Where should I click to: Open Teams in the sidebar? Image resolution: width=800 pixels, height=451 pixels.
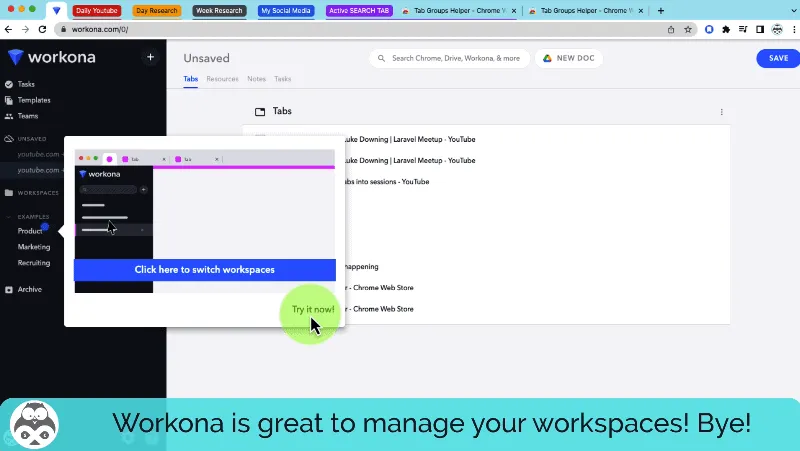coord(28,116)
